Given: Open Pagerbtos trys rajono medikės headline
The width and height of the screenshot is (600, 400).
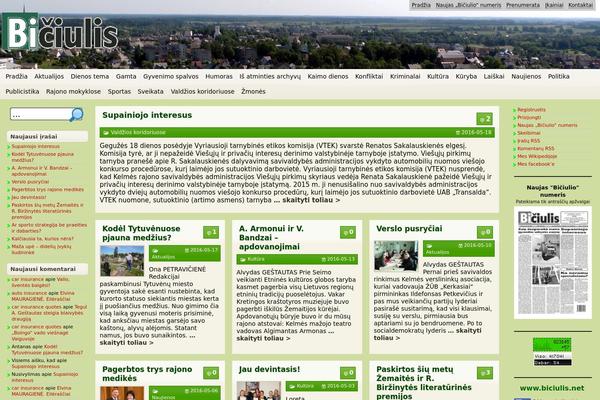Looking at the screenshot, I should 147,374.
